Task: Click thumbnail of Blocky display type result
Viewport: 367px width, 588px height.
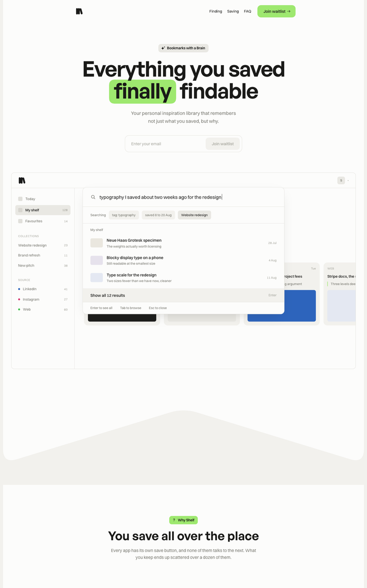Action: (97, 260)
